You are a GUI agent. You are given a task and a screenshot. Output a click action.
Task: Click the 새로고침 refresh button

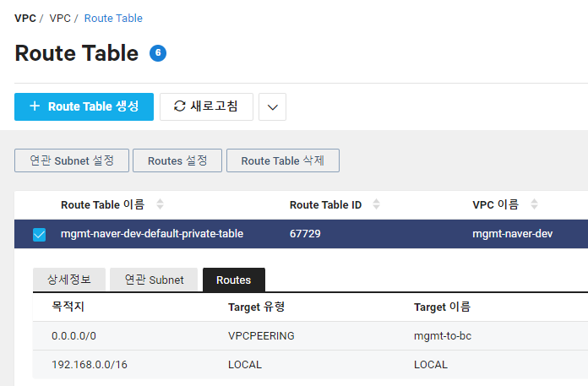205,106
